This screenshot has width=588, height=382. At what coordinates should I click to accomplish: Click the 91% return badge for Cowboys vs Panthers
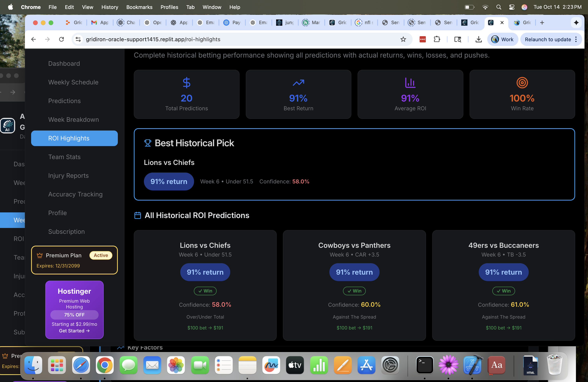point(354,272)
